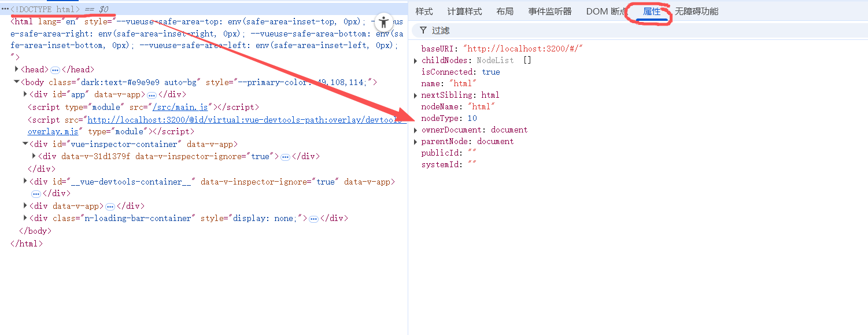This screenshot has height=335, width=868.
Task: Open the /src/main.js link
Action: click(180, 107)
